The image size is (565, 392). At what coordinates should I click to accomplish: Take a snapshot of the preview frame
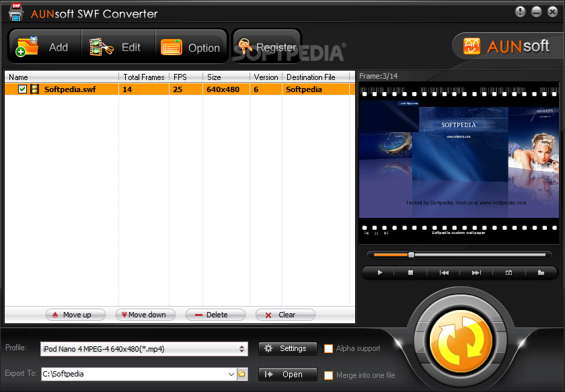click(x=509, y=273)
